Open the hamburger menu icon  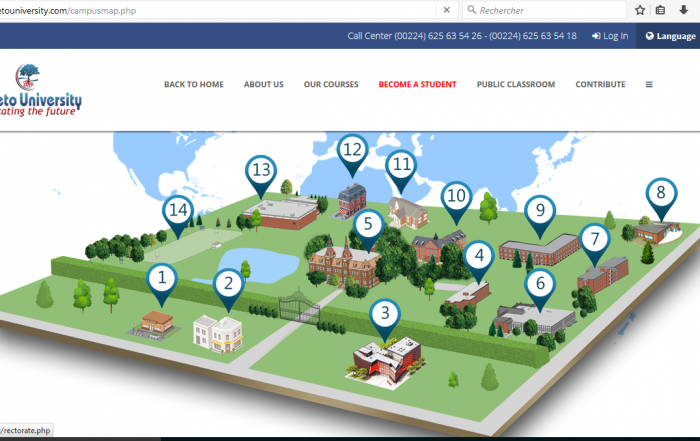649,85
